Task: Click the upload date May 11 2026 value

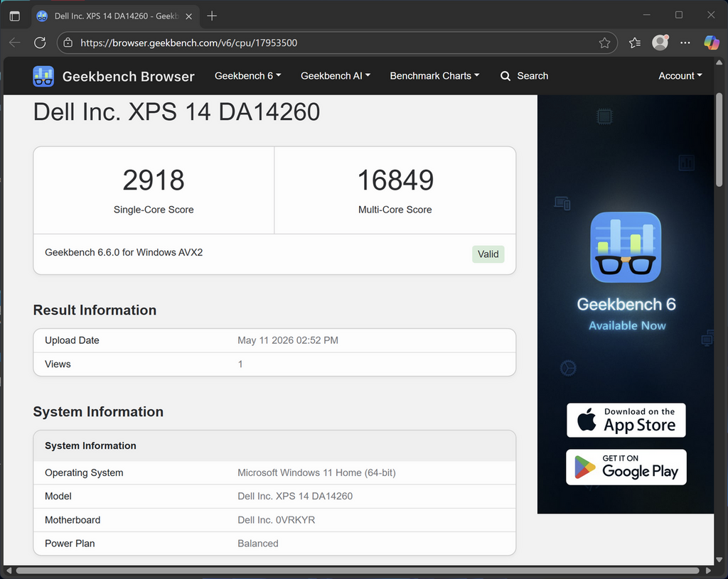Action: pyautogui.click(x=288, y=340)
